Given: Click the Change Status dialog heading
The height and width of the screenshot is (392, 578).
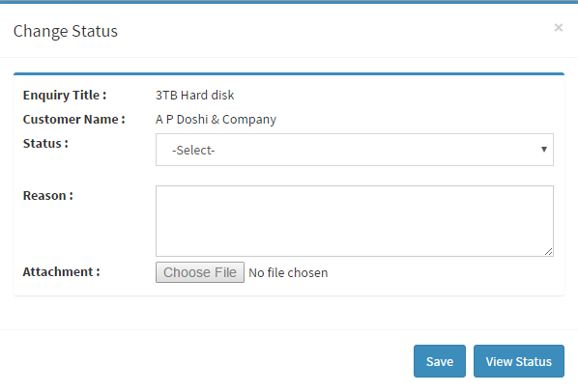Looking at the screenshot, I should tap(66, 31).
